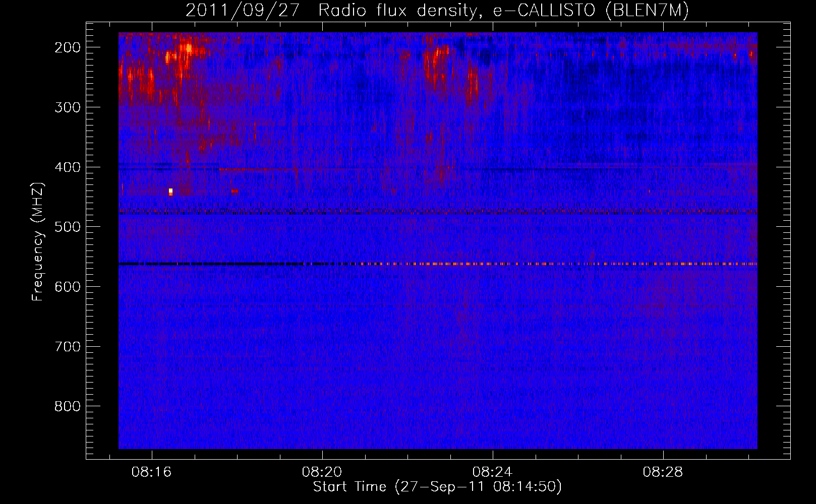The height and width of the screenshot is (504, 816).
Task: Select the 700 frequency tick label
Action: [68, 347]
